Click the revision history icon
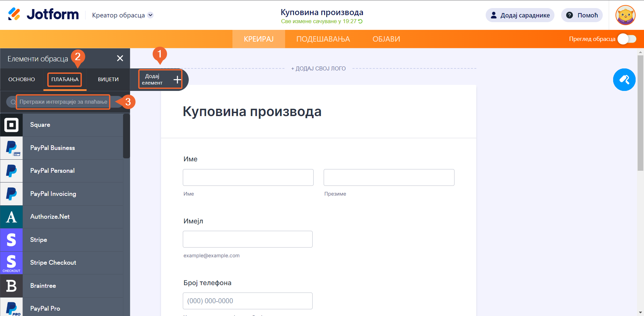644x316 pixels. click(x=361, y=21)
